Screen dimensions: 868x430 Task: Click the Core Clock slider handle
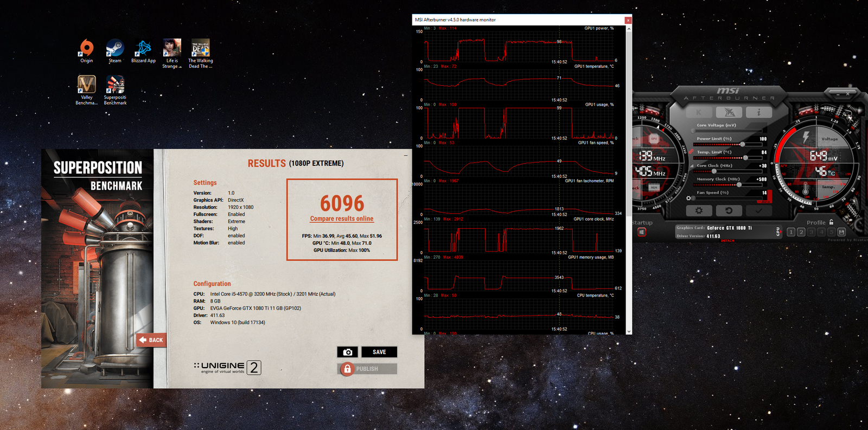point(714,171)
